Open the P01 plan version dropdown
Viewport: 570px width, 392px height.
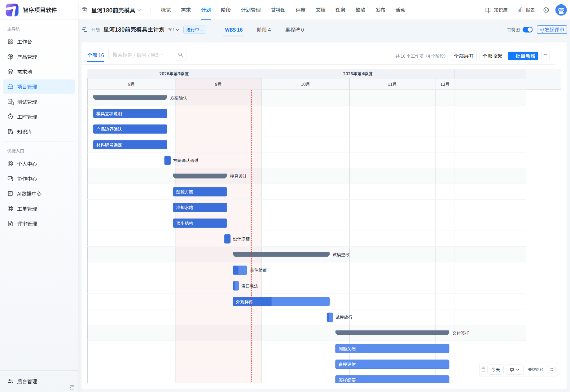coord(173,30)
